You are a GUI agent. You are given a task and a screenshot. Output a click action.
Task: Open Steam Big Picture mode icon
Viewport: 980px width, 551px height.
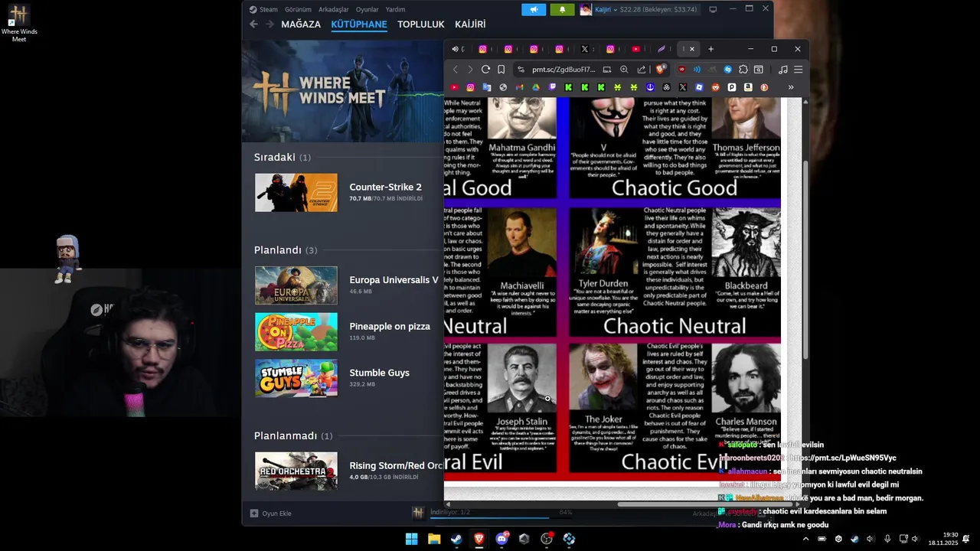click(713, 9)
